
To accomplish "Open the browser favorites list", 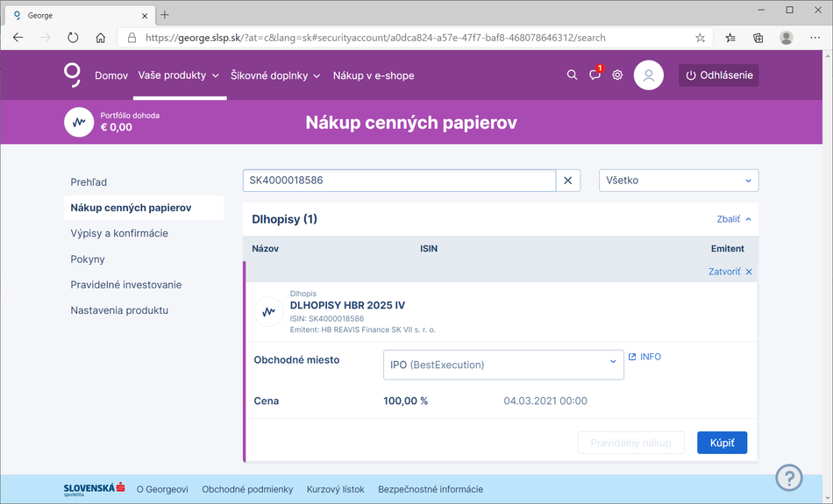I will (730, 38).
